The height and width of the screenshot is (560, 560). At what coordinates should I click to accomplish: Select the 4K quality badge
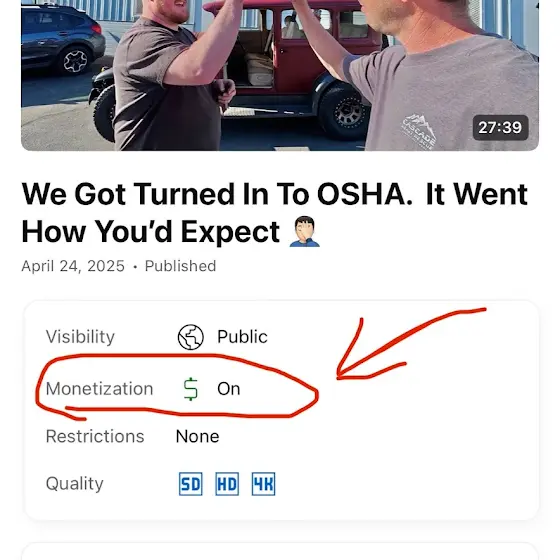pos(264,484)
